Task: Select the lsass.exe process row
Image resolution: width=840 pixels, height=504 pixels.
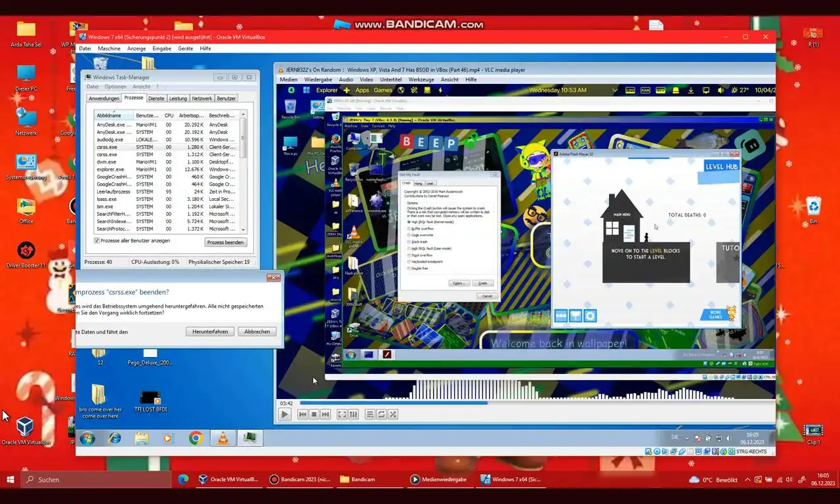Action: pos(167,199)
